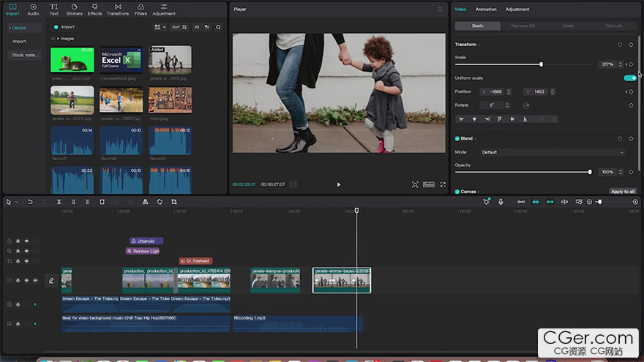The width and height of the screenshot is (644, 362).
Task: Toggle main track magnet link icon
Action: point(521,202)
